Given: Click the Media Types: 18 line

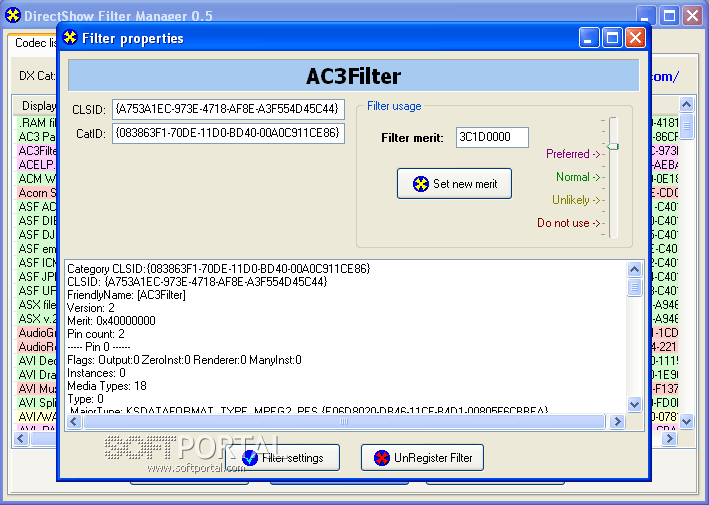Looking at the screenshot, I should [x=107, y=386].
